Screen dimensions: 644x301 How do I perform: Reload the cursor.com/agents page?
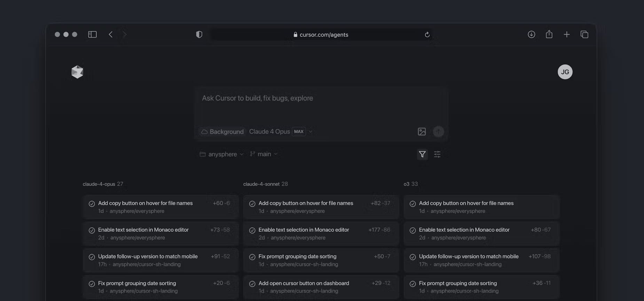(x=427, y=34)
